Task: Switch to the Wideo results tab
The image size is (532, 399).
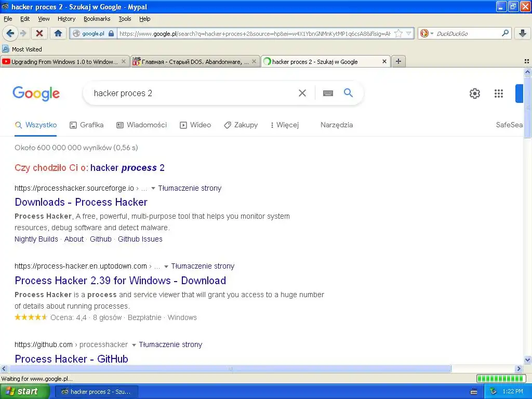Action: 195,125
